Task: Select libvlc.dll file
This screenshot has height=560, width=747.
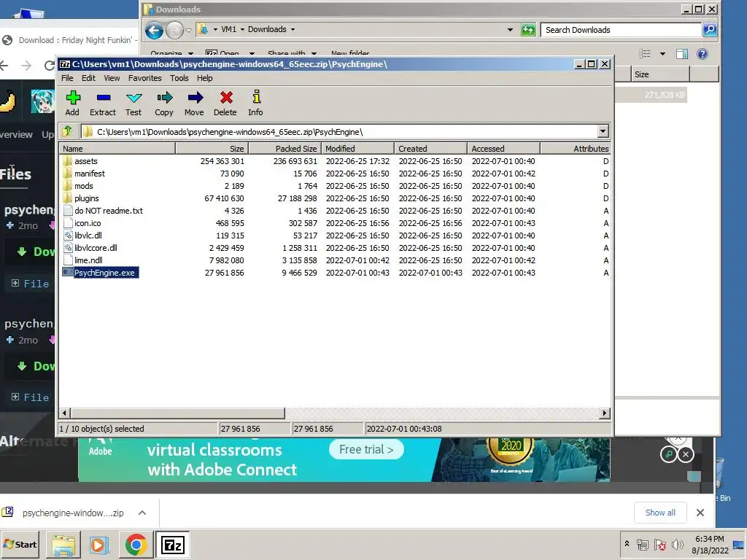Action: pos(88,236)
